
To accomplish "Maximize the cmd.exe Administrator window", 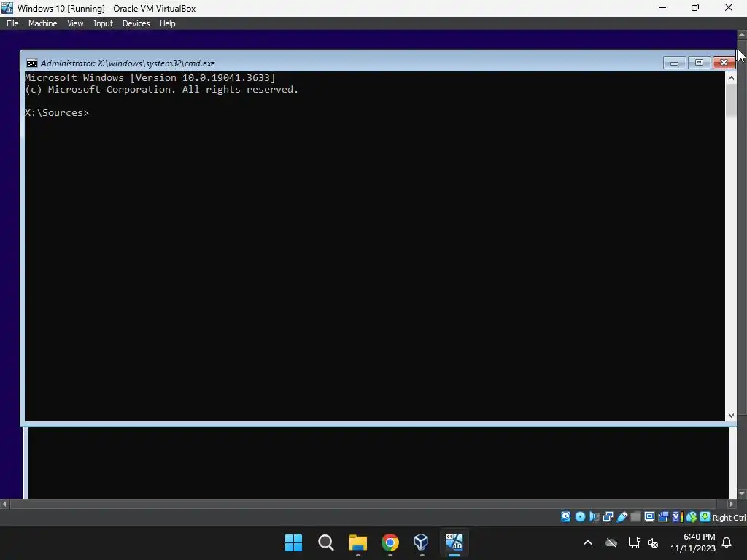I will [699, 63].
